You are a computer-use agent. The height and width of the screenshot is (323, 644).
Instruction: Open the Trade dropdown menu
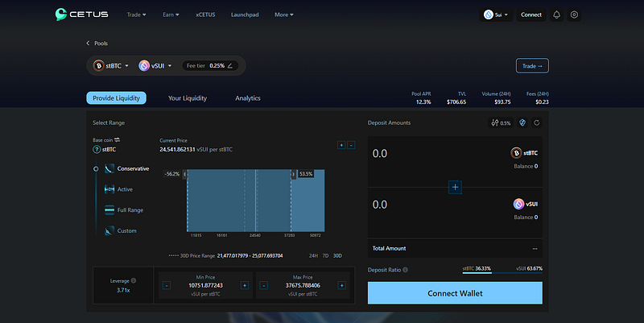(x=136, y=14)
